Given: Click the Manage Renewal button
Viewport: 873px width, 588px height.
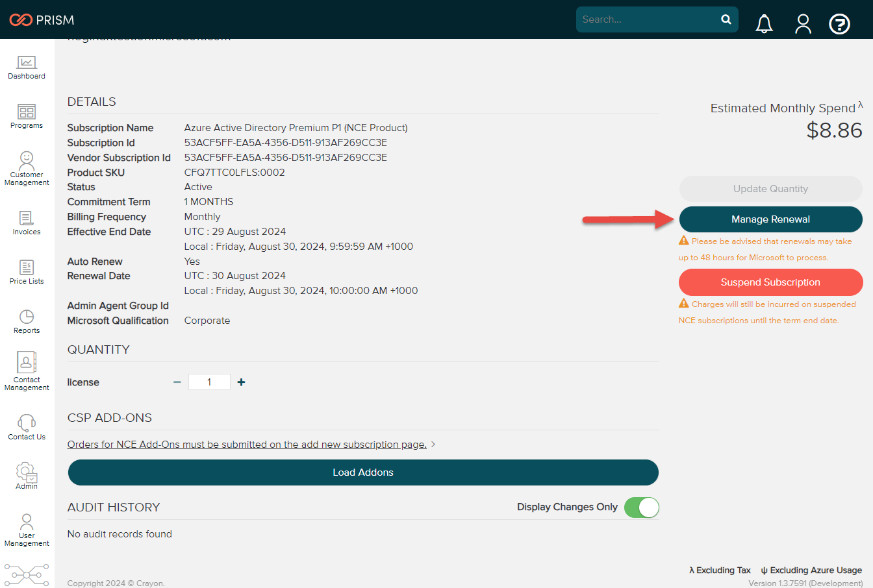Looking at the screenshot, I should pos(770,219).
